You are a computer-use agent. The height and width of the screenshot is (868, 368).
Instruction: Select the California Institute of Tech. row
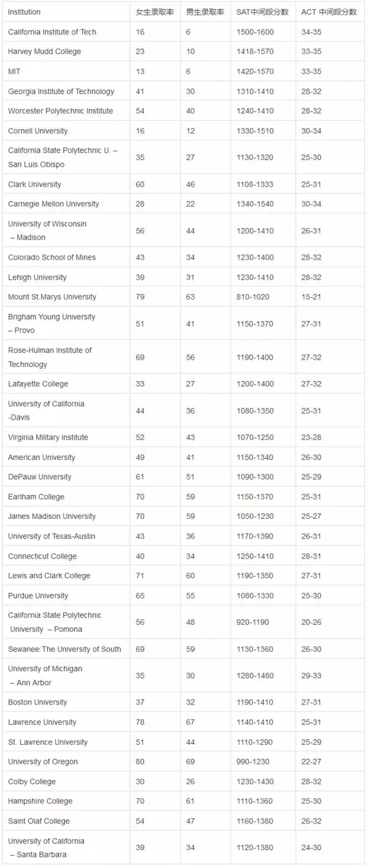point(184,32)
